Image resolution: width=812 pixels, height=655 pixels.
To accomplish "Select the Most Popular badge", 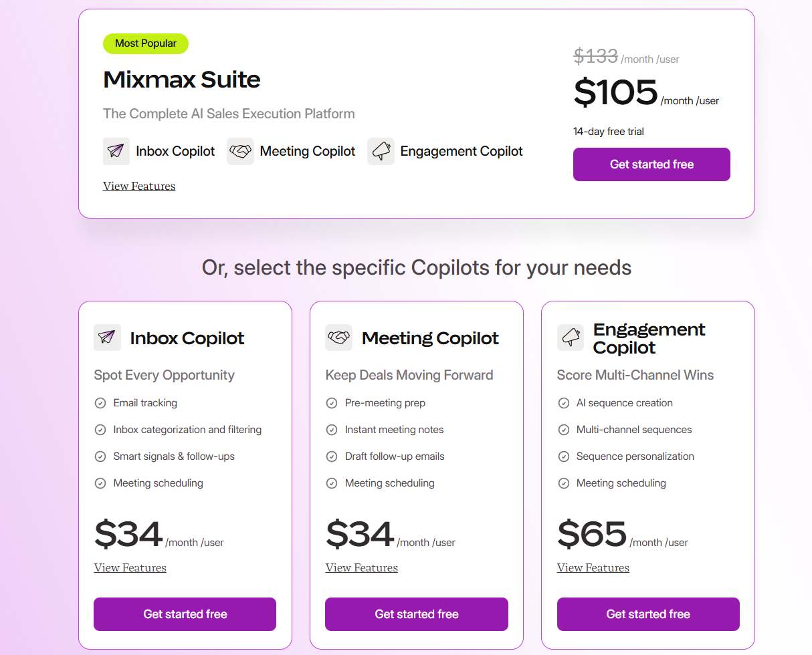I will click(145, 43).
